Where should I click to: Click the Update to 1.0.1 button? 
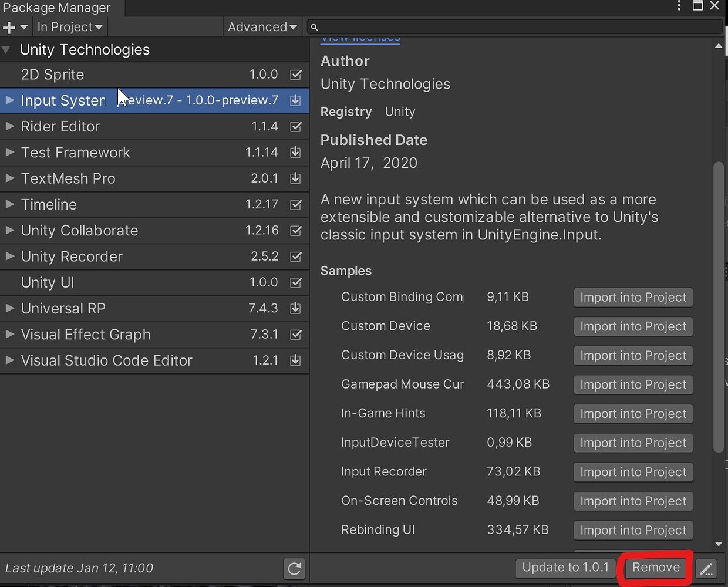click(565, 568)
